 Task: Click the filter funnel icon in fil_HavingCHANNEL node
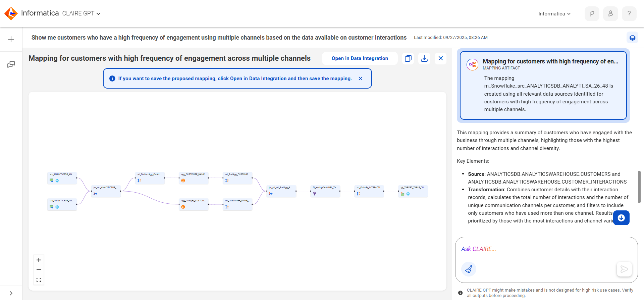click(x=315, y=194)
